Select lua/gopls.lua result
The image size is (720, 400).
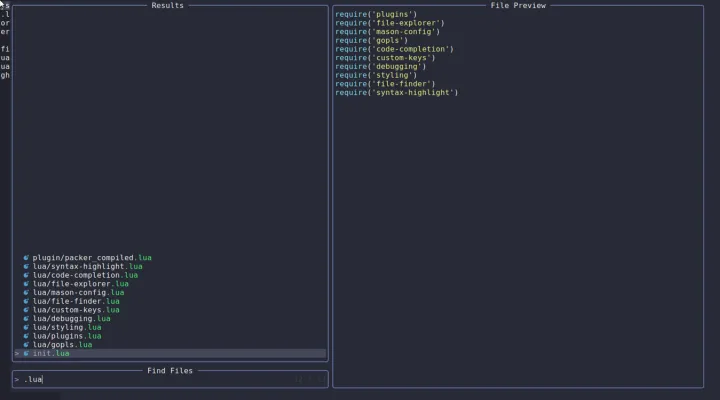62,345
